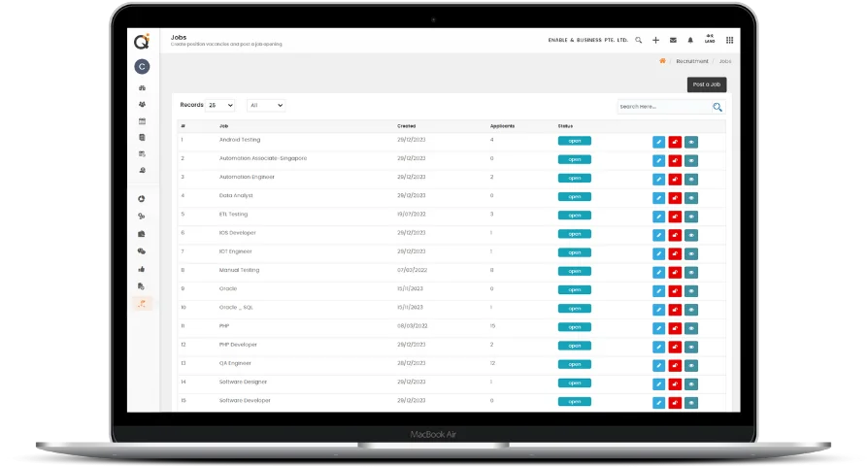Click the Recruitment breadcrumb link

point(692,61)
